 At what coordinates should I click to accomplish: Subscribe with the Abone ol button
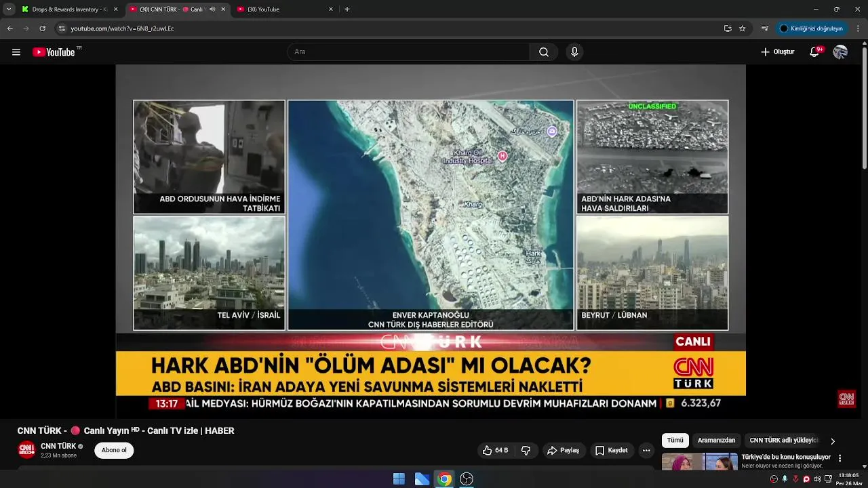[114, 450]
